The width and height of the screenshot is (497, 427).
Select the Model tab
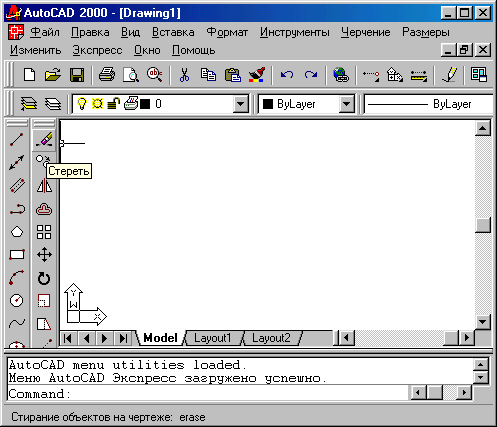pyautogui.click(x=160, y=338)
